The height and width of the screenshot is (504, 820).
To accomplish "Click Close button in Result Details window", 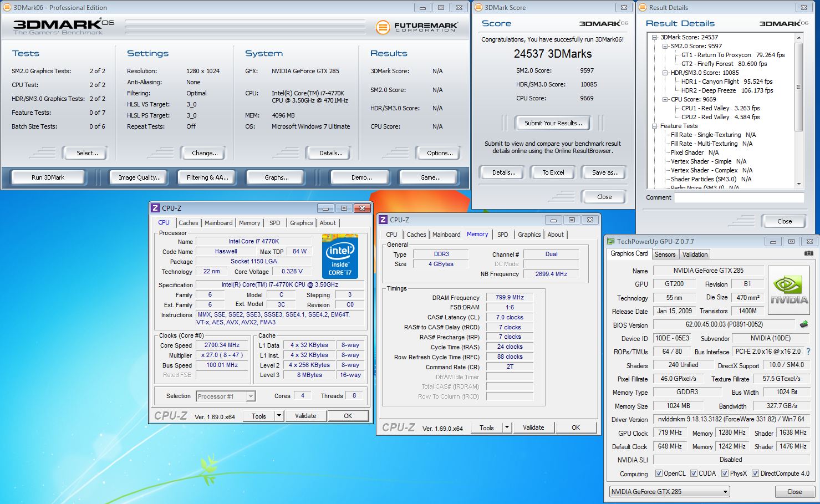I will (785, 221).
